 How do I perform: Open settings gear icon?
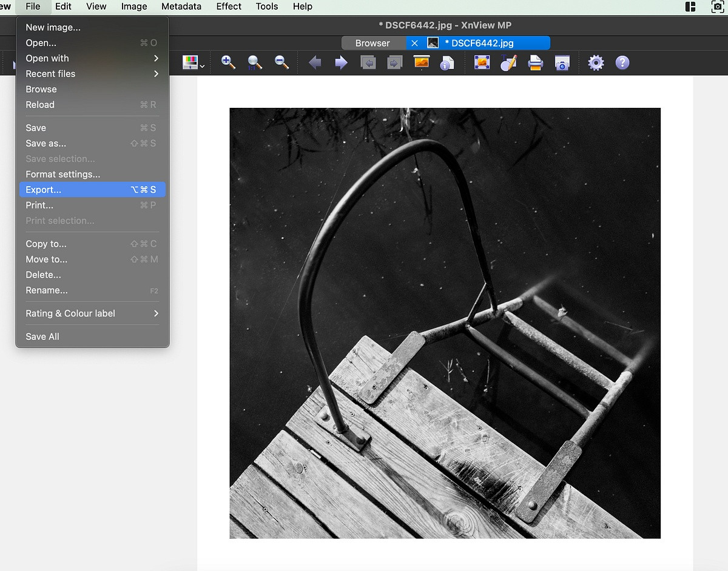pos(596,62)
